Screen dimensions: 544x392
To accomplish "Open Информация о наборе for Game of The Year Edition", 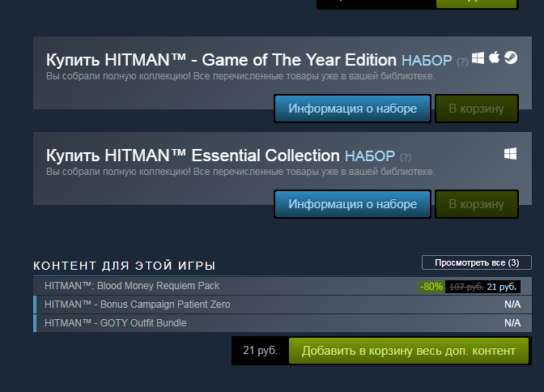I will click(x=352, y=109).
